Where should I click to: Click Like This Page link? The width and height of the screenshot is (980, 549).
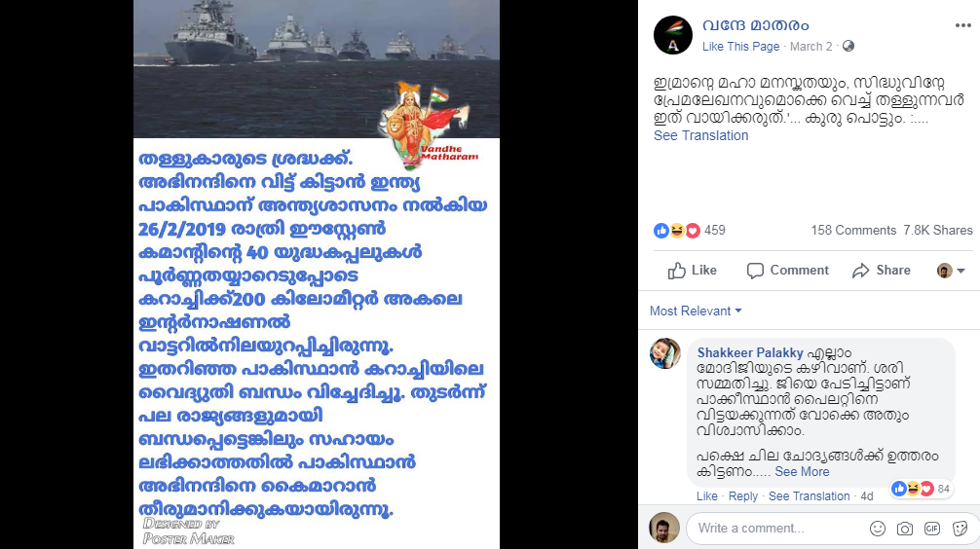[x=740, y=46]
